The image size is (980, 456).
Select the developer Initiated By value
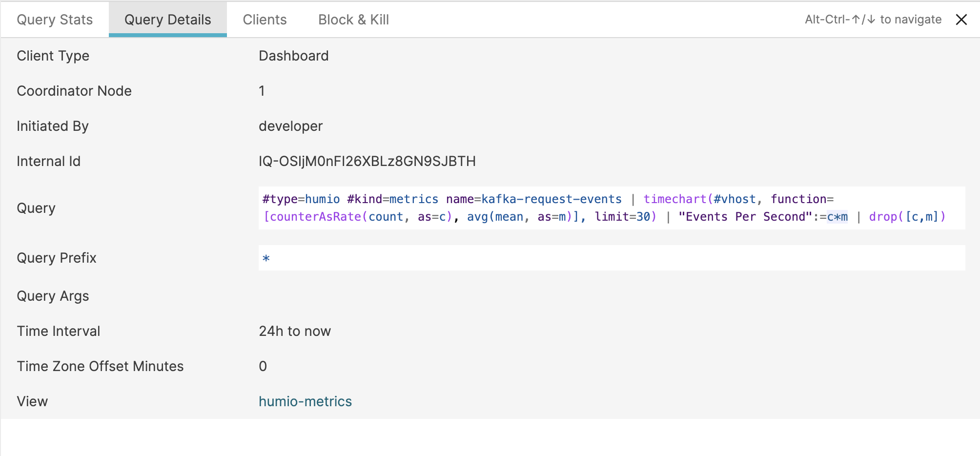tap(290, 126)
